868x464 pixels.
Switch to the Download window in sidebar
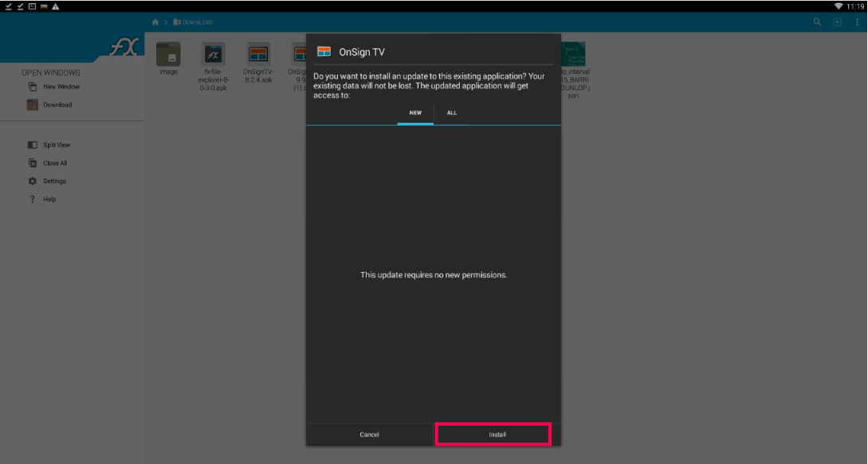(x=50, y=104)
